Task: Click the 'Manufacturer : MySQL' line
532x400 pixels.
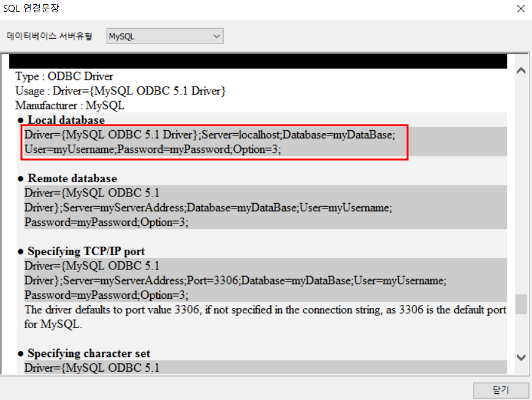Action: coord(70,106)
